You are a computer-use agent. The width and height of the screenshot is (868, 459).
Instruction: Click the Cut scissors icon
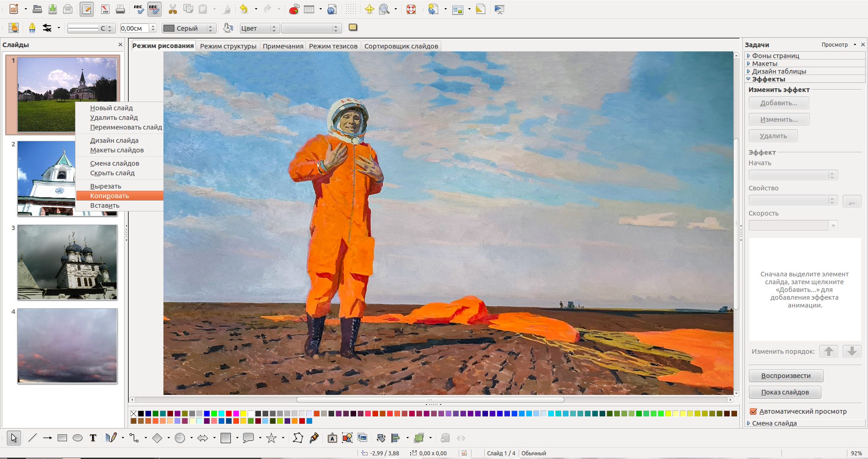[173, 9]
